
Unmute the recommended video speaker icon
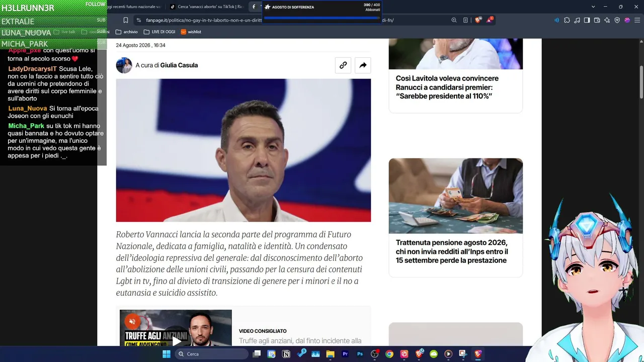point(132,321)
